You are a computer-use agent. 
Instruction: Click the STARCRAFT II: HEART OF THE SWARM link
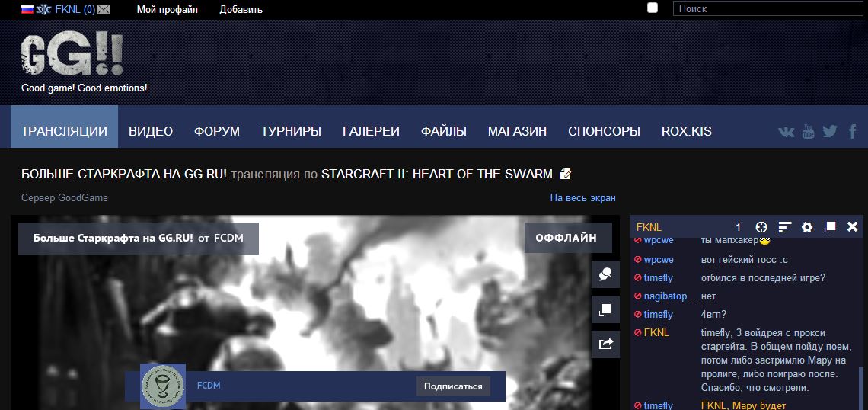[437, 174]
